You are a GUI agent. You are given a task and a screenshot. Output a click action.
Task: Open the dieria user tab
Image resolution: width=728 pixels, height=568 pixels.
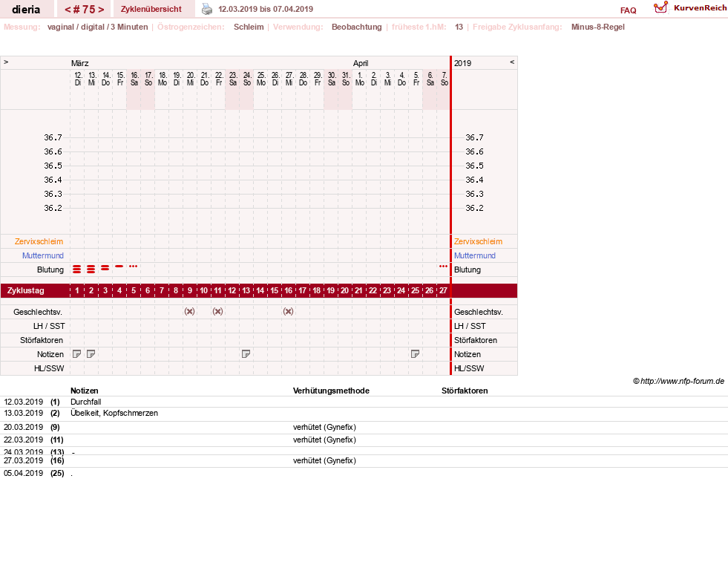click(x=26, y=9)
